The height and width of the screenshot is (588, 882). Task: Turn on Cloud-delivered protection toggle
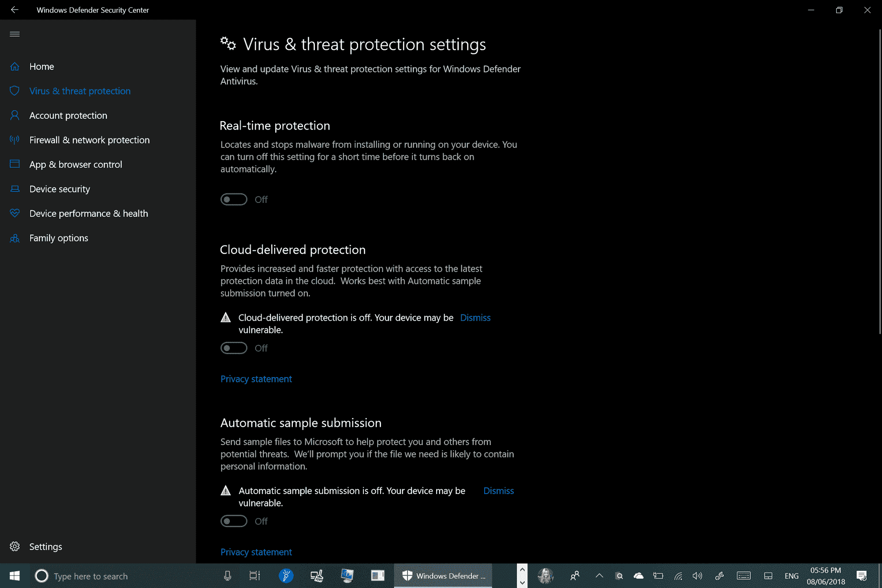[234, 348]
